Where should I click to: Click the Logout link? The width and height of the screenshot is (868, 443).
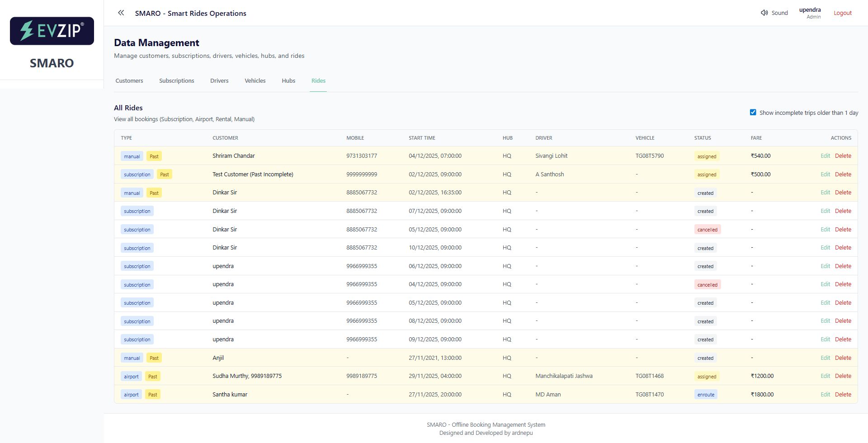pyautogui.click(x=842, y=13)
